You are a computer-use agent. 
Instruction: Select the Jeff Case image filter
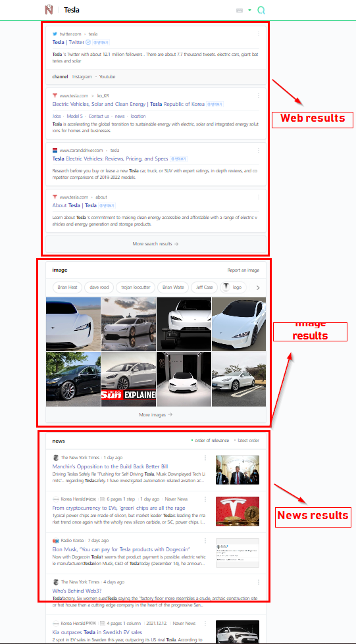(205, 287)
